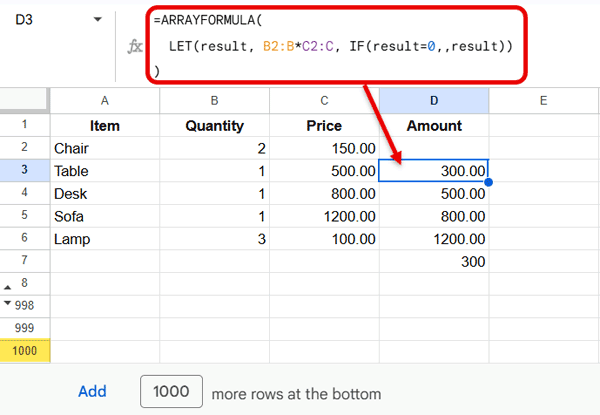Screen dimensions: 600x415
Task: Select column E header
Action: [x=543, y=101]
